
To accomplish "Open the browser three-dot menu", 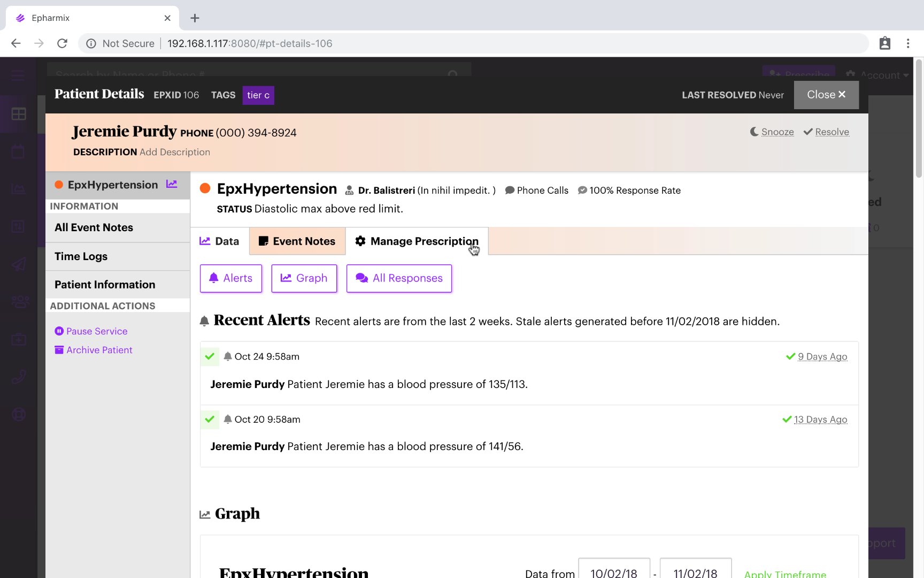I will (x=908, y=43).
